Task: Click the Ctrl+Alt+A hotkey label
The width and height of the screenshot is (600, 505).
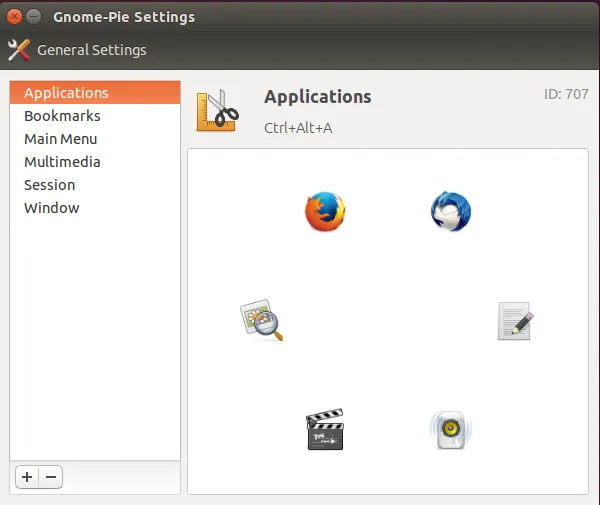Action: [299, 128]
